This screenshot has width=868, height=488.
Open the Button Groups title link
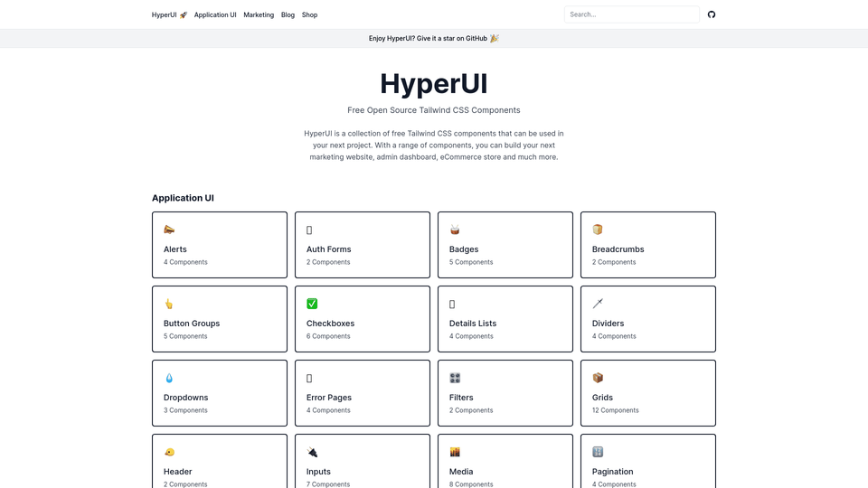click(192, 324)
